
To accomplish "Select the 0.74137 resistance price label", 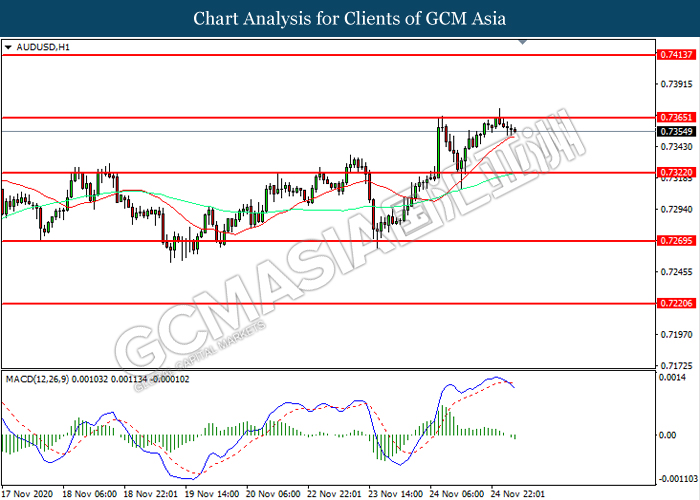I will 676,54.
